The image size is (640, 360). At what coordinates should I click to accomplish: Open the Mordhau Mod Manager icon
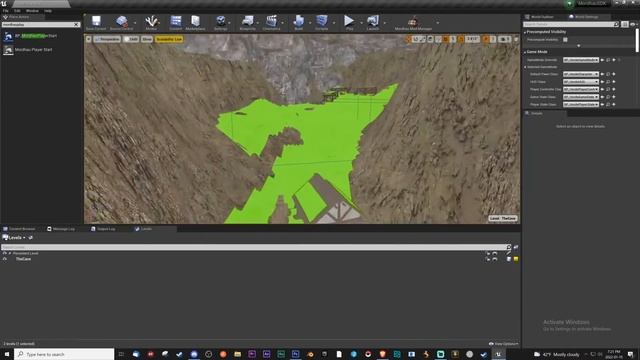click(x=413, y=22)
